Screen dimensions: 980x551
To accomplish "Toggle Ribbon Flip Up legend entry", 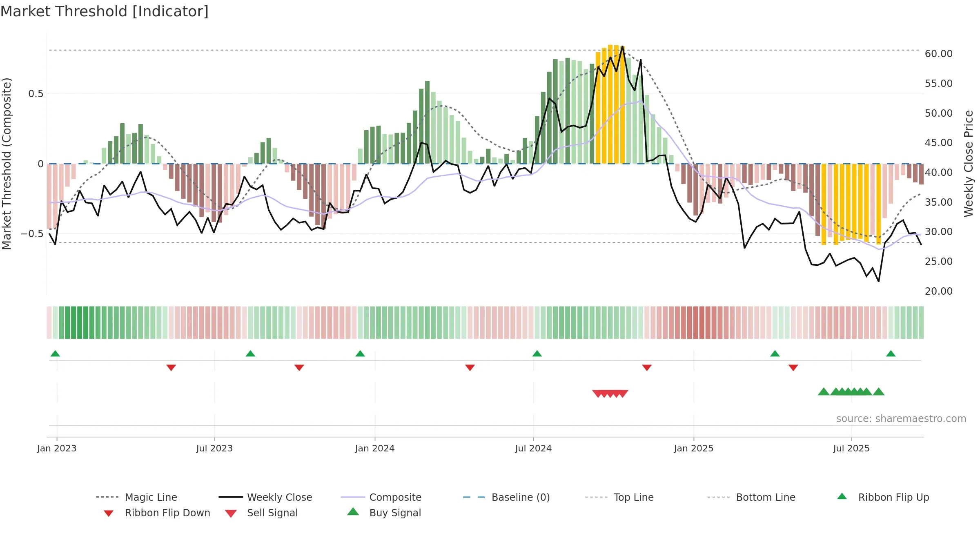I will click(x=883, y=497).
